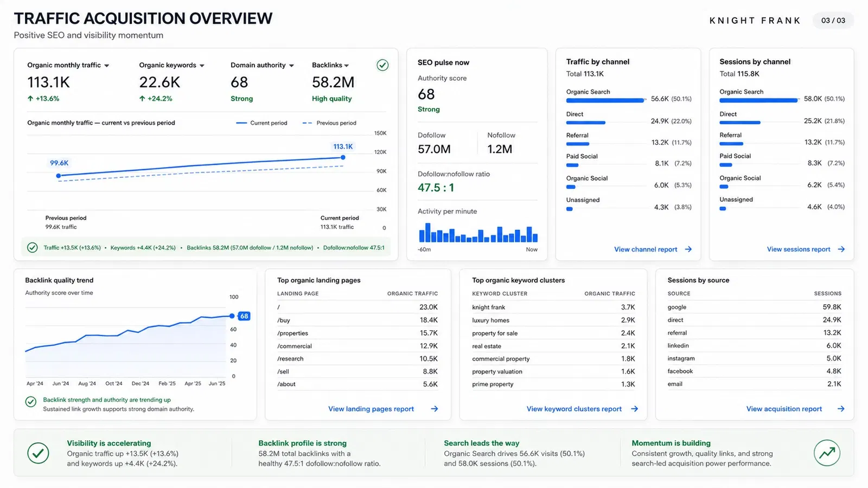The height and width of the screenshot is (488, 868).
Task: Toggle the Current period legend entry
Action: click(261, 123)
